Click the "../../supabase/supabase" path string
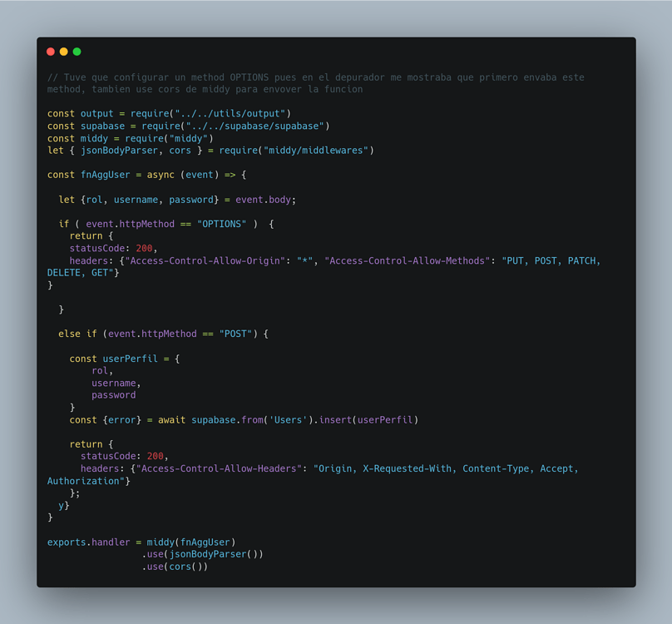The width and height of the screenshot is (672, 624). [x=255, y=126]
